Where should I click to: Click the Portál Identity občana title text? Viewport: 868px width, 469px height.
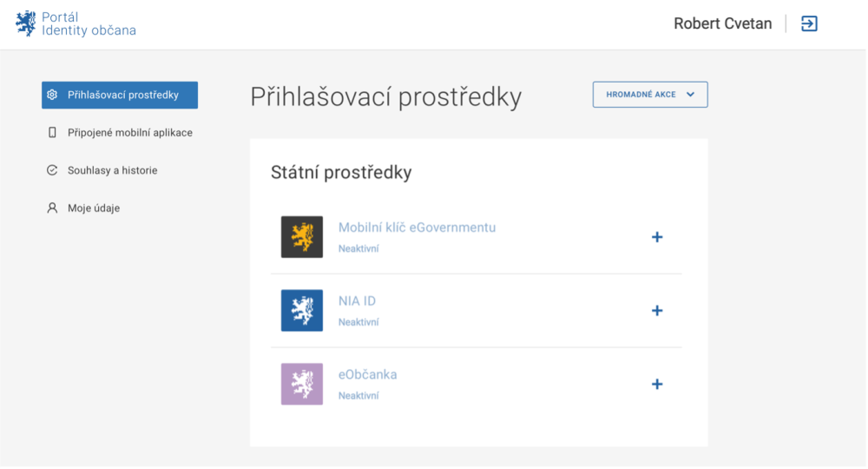(x=89, y=23)
